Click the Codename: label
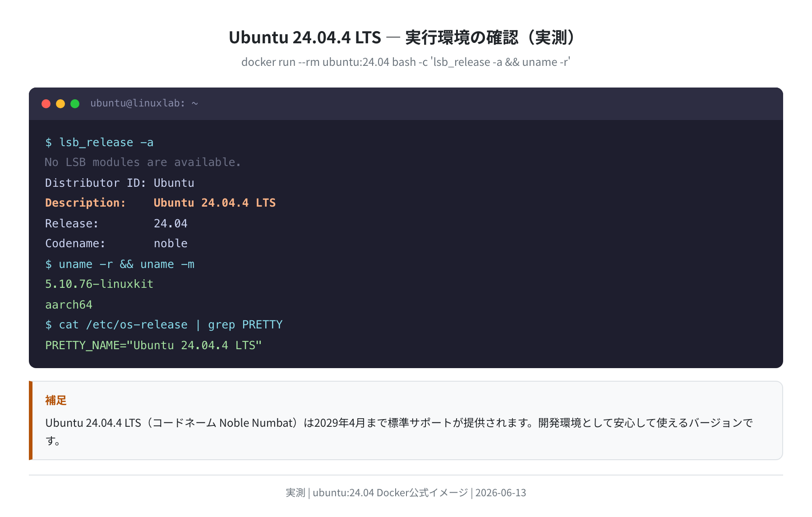The image size is (812, 517). pyautogui.click(x=75, y=244)
